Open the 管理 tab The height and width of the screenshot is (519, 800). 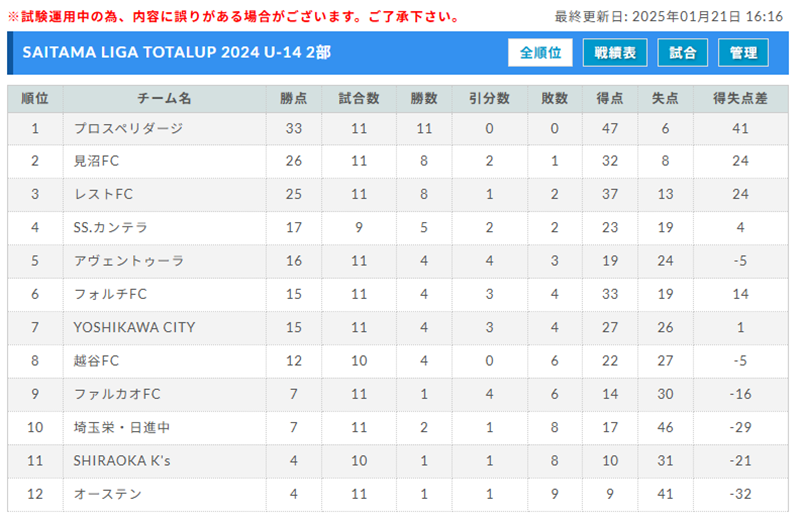click(743, 53)
